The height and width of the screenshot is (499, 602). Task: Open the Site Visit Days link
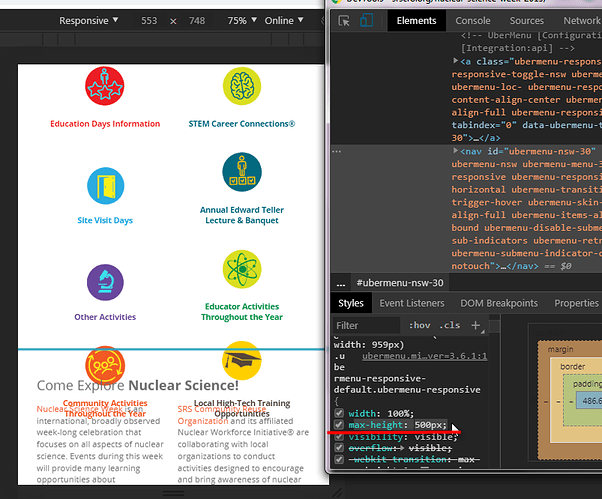(x=105, y=220)
